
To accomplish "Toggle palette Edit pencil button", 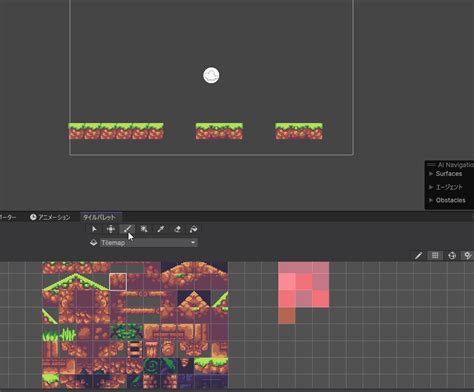I will (x=418, y=256).
